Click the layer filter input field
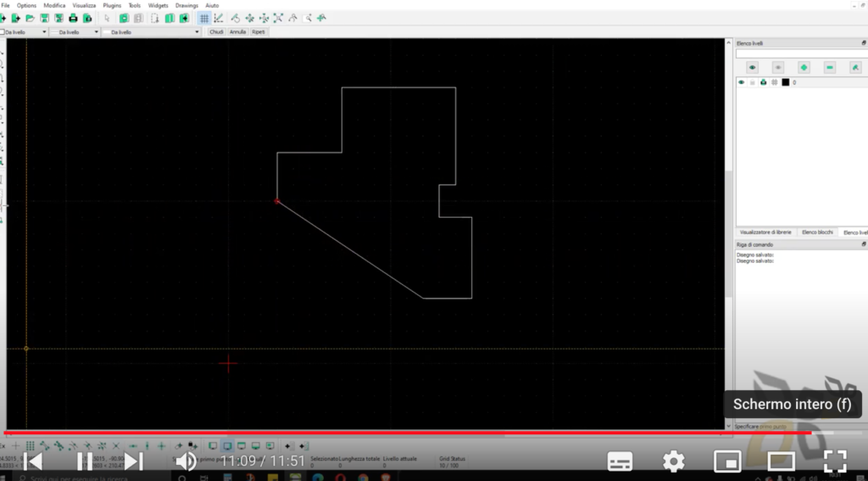 pos(802,53)
